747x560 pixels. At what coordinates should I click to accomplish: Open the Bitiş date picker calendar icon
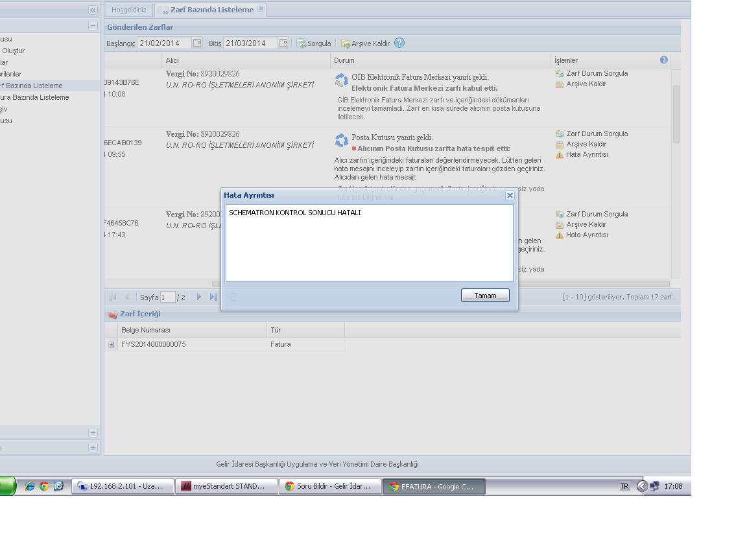[x=283, y=43]
